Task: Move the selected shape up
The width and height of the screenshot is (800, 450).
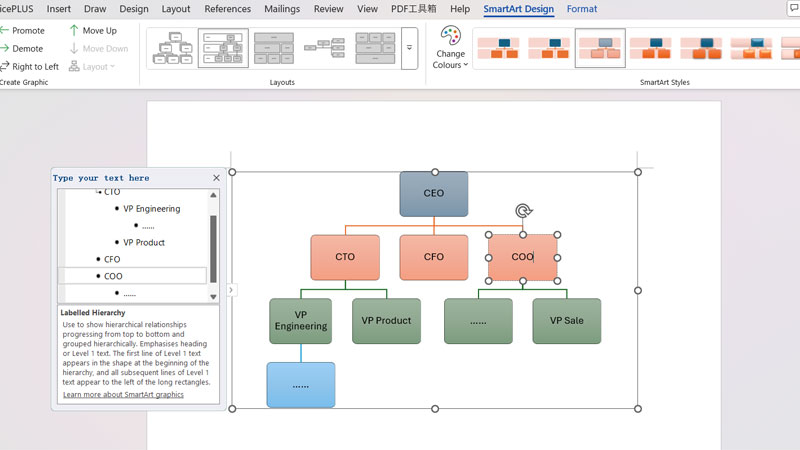Action: 93,30
